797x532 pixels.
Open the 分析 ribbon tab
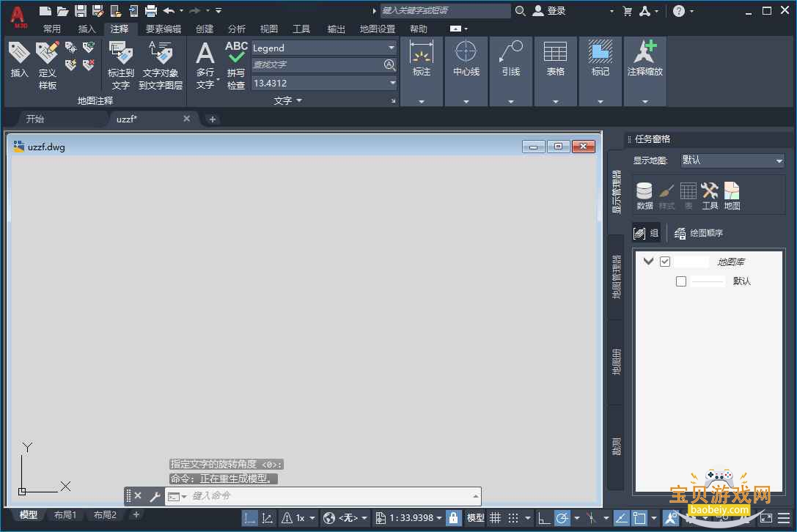(x=236, y=29)
